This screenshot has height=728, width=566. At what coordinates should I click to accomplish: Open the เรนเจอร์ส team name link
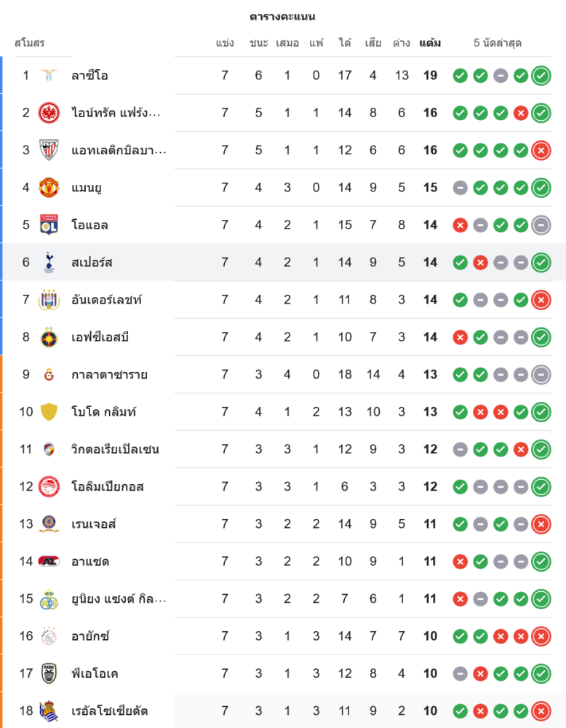point(94,524)
